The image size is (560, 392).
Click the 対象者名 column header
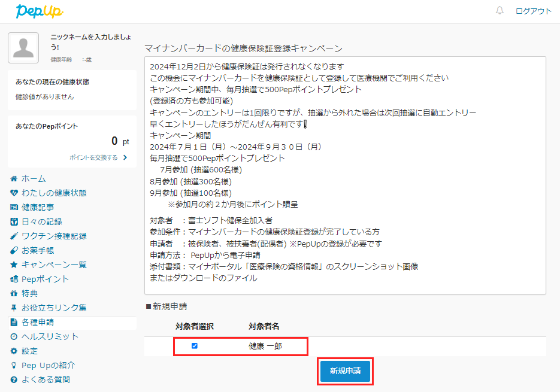(264, 326)
